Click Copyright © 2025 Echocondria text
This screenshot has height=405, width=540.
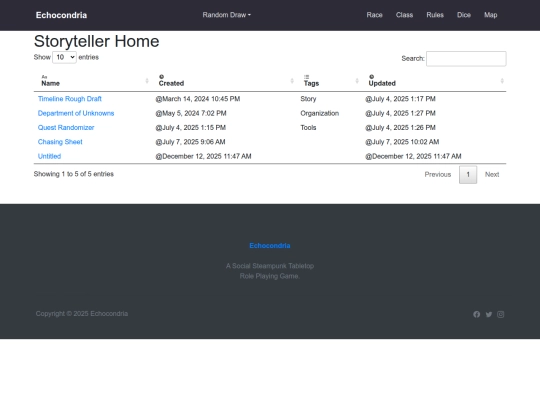[x=82, y=314]
